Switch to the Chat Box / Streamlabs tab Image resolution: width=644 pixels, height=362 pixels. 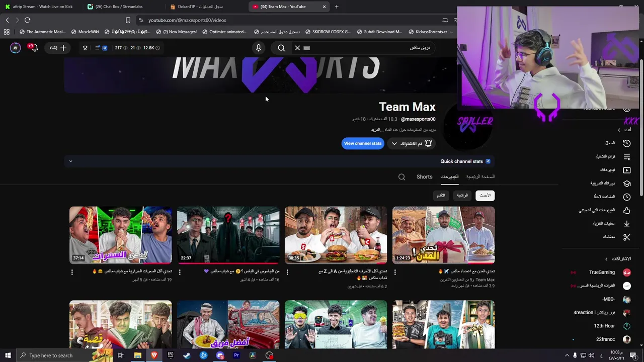tap(123, 7)
